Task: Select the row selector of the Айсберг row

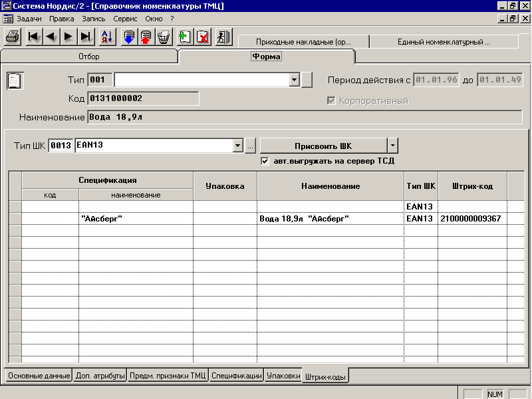Action: point(15,219)
